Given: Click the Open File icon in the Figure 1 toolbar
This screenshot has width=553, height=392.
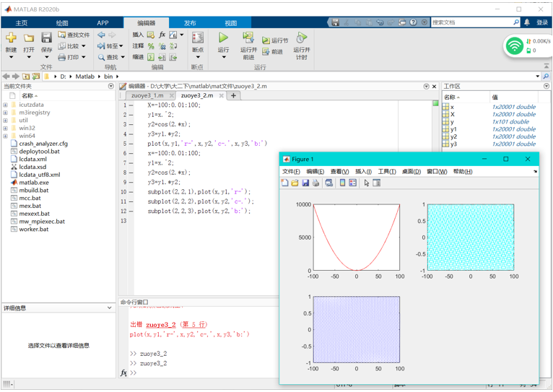Looking at the screenshot, I should pos(295,183).
